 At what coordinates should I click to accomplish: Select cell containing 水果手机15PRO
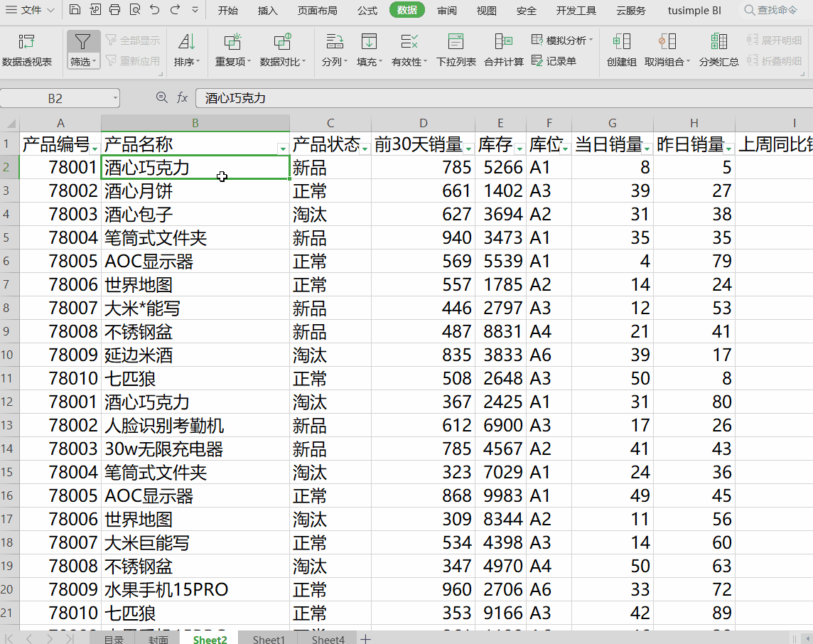(x=195, y=589)
